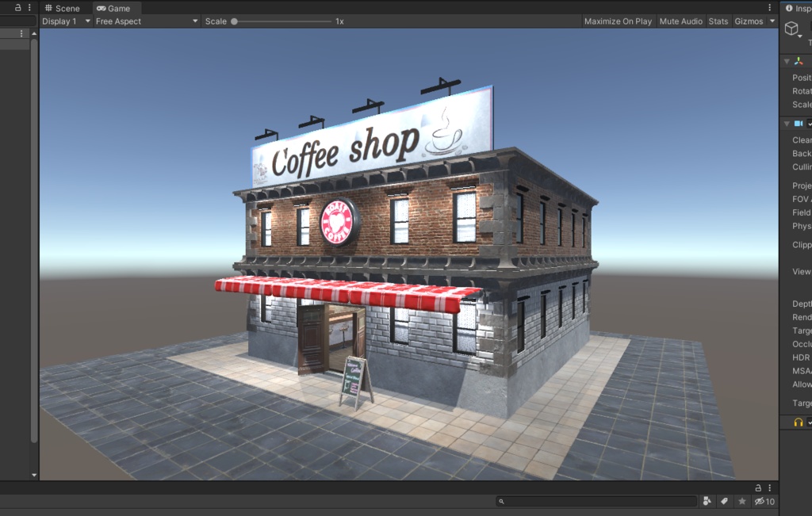The width and height of the screenshot is (812, 516).
Task: Toggle Maximize On Play
Action: pos(618,21)
